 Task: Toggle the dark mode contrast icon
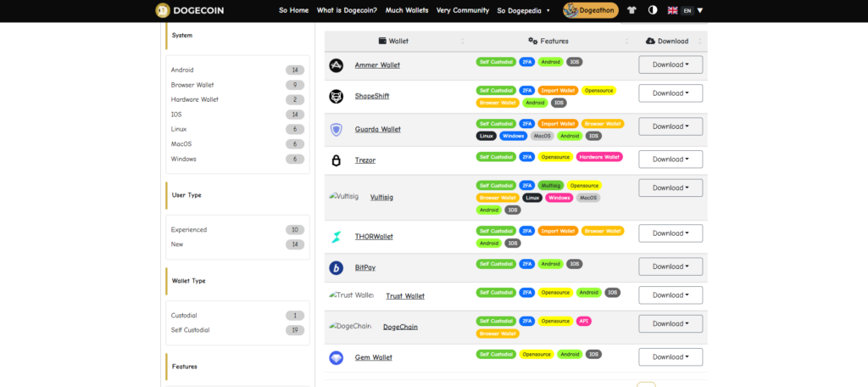652,10
